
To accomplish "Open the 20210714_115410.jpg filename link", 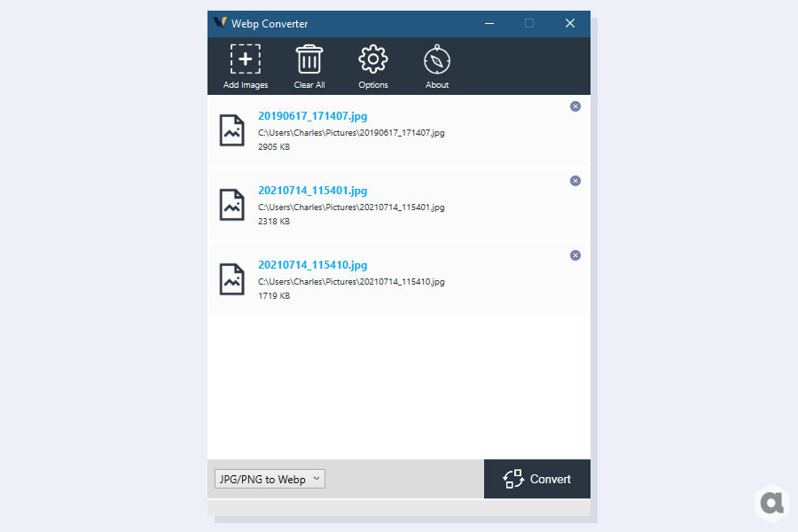I will (x=312, y=265).
